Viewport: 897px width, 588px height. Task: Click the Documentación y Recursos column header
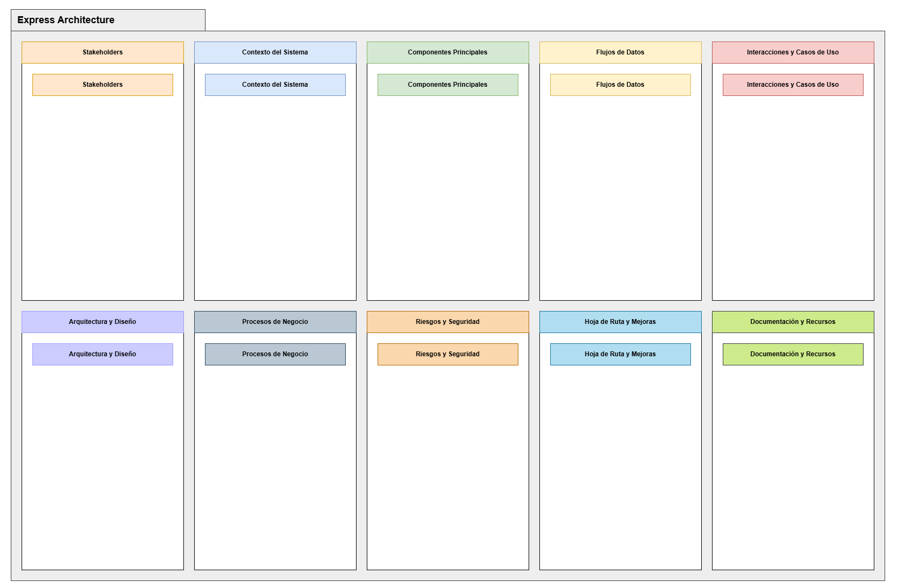coord(793,322)
